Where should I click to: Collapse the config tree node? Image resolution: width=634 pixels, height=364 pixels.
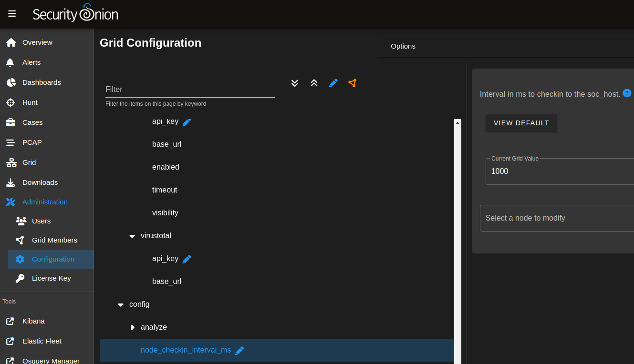pos(120,304)
